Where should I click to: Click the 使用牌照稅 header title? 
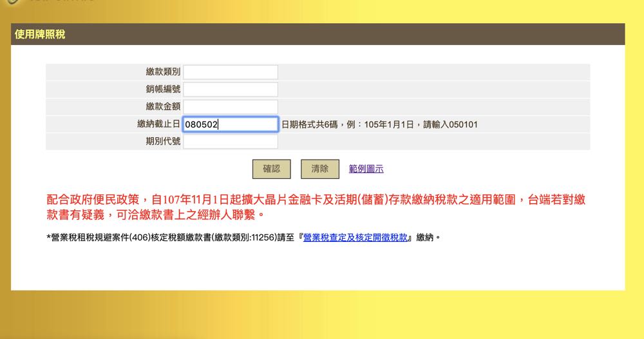[x=40, y=35]
